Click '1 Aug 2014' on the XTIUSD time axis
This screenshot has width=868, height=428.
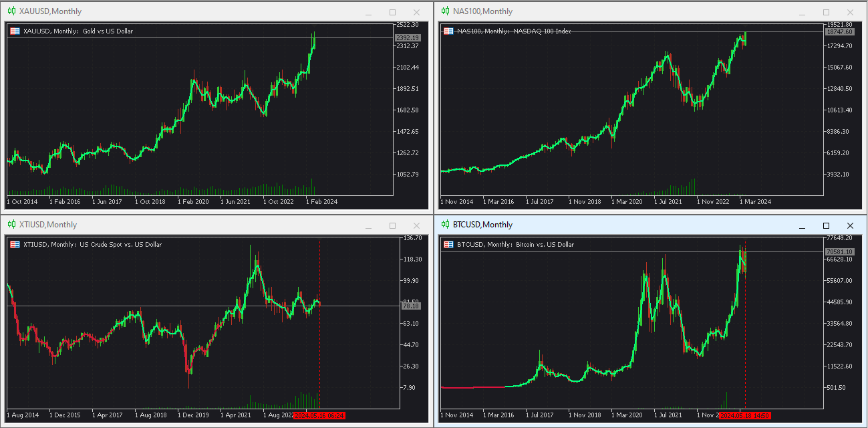point(23,415)
